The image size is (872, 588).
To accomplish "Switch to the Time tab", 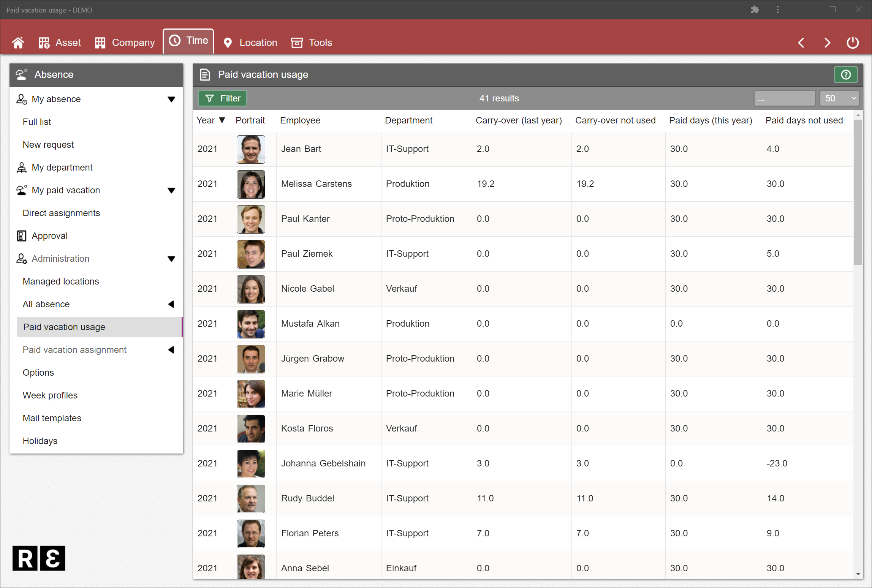I will [188, 40].
